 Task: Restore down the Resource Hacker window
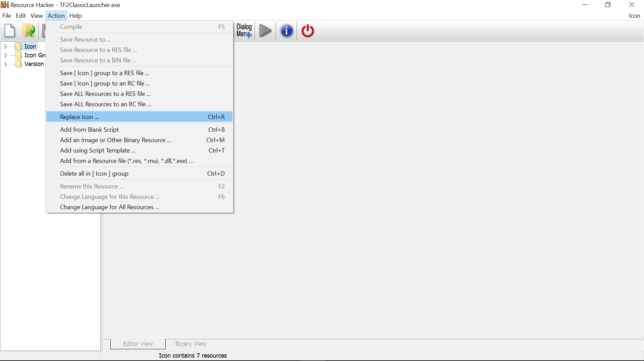point(608,5)
